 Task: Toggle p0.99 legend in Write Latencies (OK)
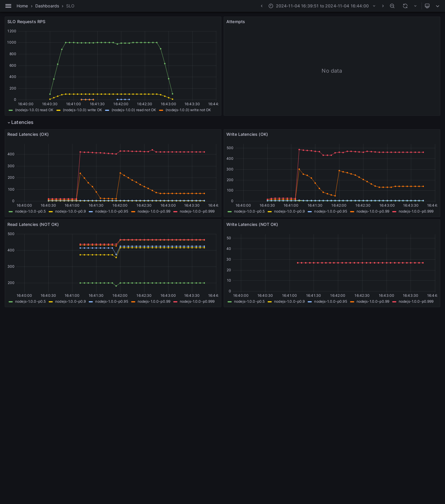point(373,211)
